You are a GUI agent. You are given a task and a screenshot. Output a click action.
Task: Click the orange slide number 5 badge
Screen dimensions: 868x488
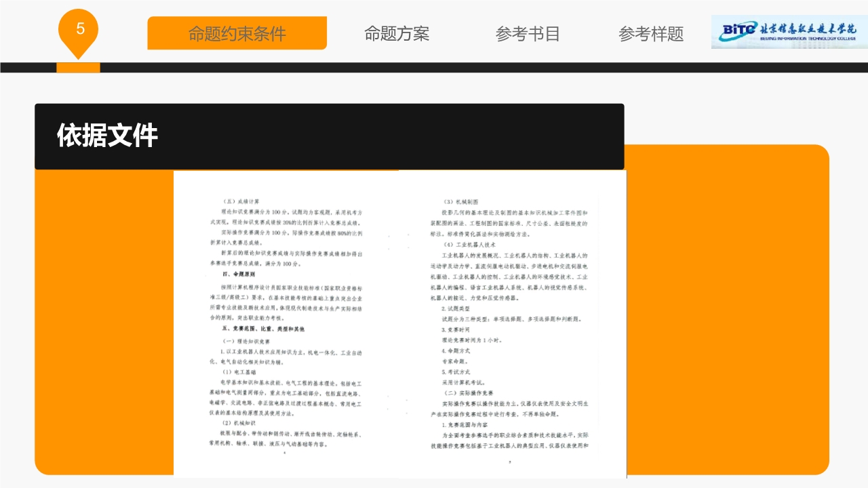80,30
